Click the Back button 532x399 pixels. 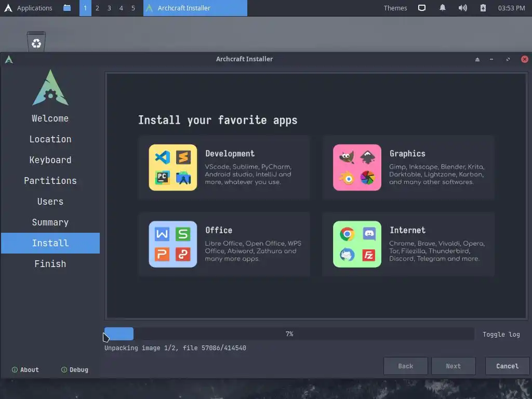click(x=405, y=366)
